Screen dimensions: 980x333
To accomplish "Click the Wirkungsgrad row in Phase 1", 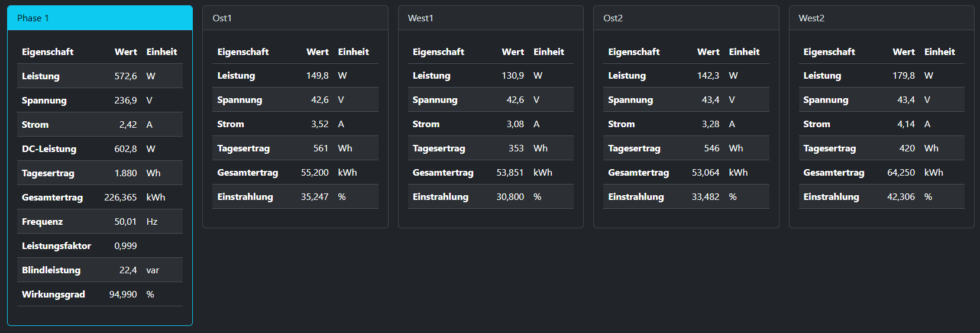I will (x=100, y=295).
